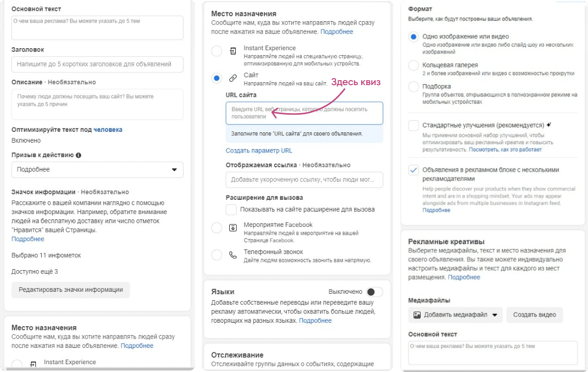Click the call-to-action info icon
This screenshot has height=372, width=588.
coord(78,155)
